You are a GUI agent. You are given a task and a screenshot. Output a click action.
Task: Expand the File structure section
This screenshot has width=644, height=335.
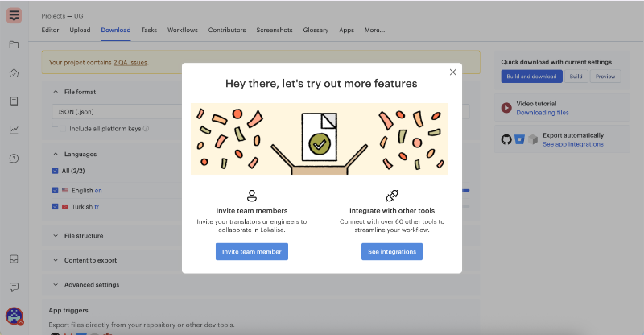coord(56,236)
